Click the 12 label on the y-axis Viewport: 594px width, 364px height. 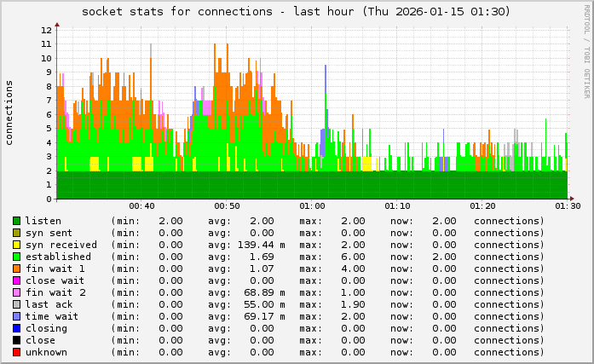tap(47, 30)
